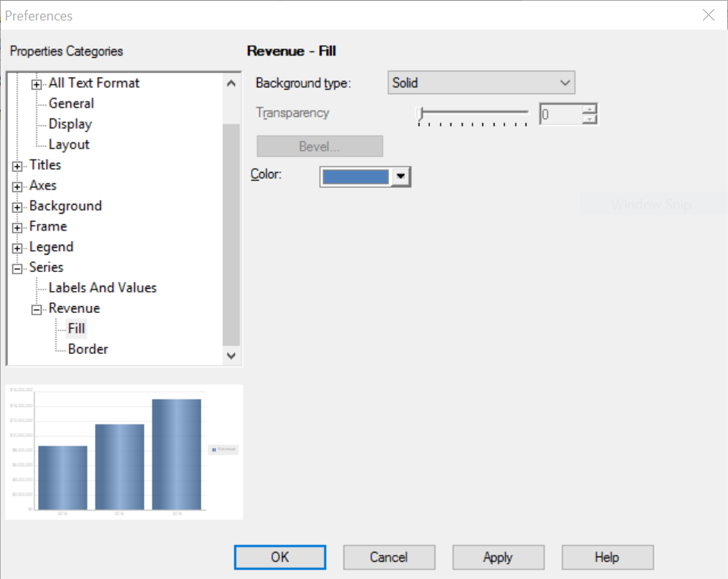Select the Labels And Values node

(x=102, y=287)
